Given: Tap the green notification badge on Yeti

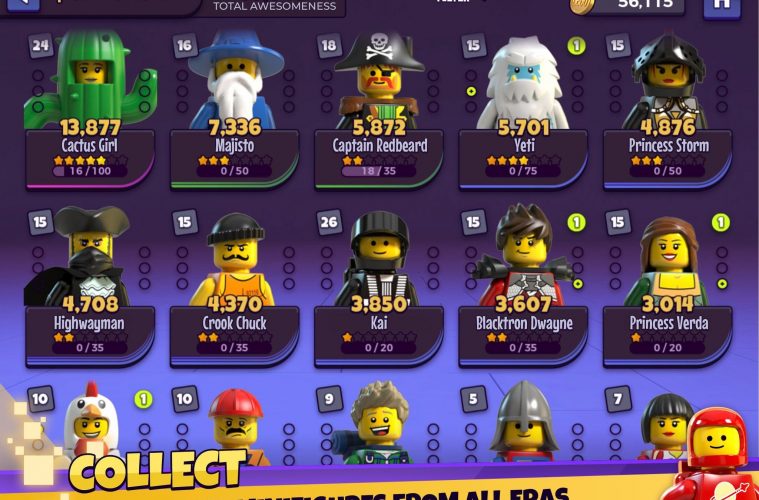Looking at the screenshot, I should pos(577,46).
